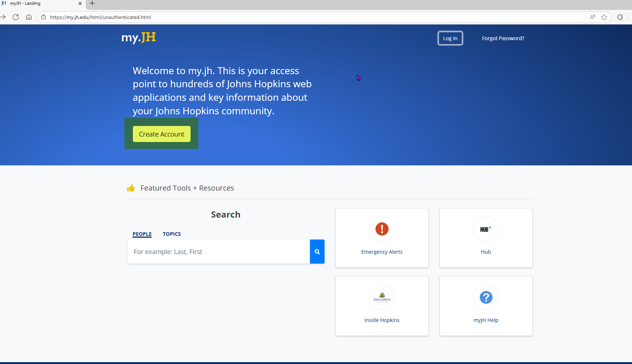Open the Emergency Alerts exclamation icon
The height and width of the screenshot is (364, 632).
382,229
